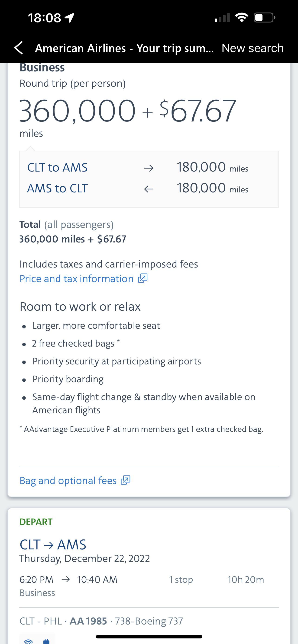Tap the back chevron to return

pos(19,48)
